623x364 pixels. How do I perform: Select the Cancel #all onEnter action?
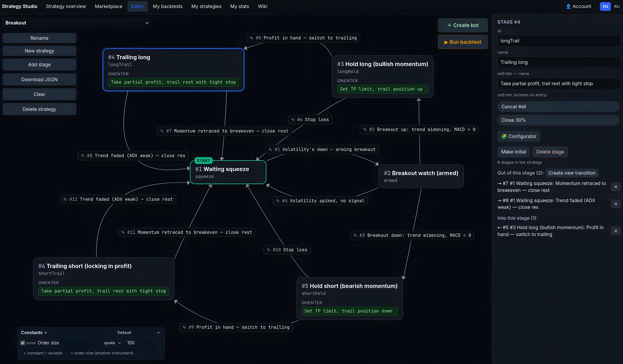click(x=558, y=107)
